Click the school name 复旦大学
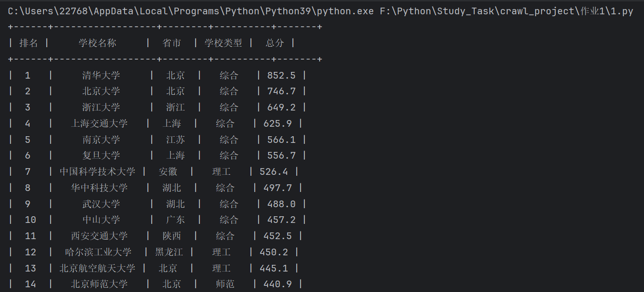Viewport: 644px width, 292px height. click(x=101, y=155)
